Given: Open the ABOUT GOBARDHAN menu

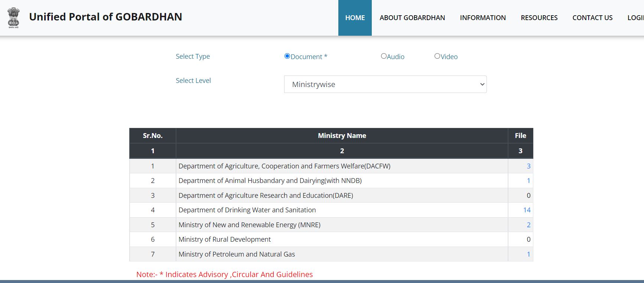Looking at the screenshot, I should point(412,18).
